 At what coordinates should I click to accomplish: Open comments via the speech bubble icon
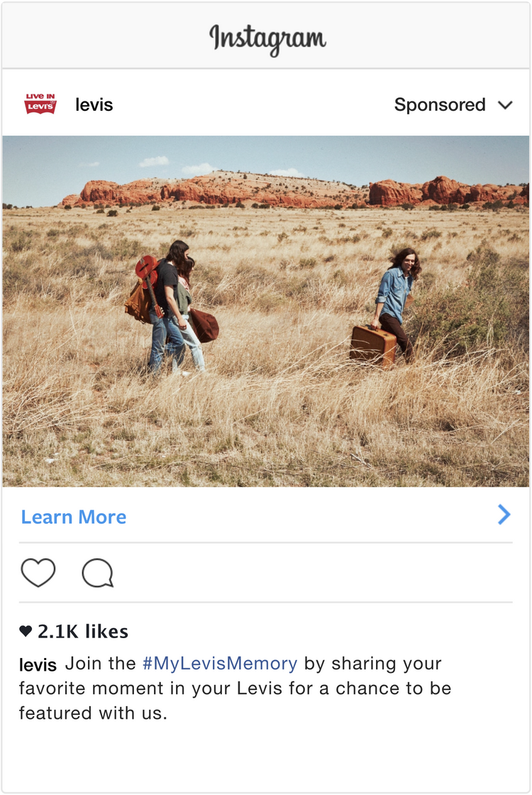click(97, 573)
